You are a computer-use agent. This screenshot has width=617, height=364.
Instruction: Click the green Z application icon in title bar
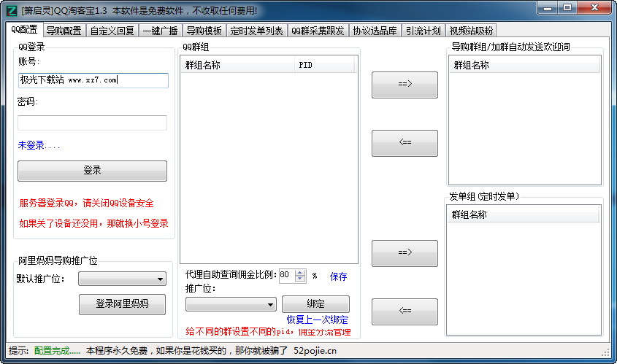tap(12, 11)
